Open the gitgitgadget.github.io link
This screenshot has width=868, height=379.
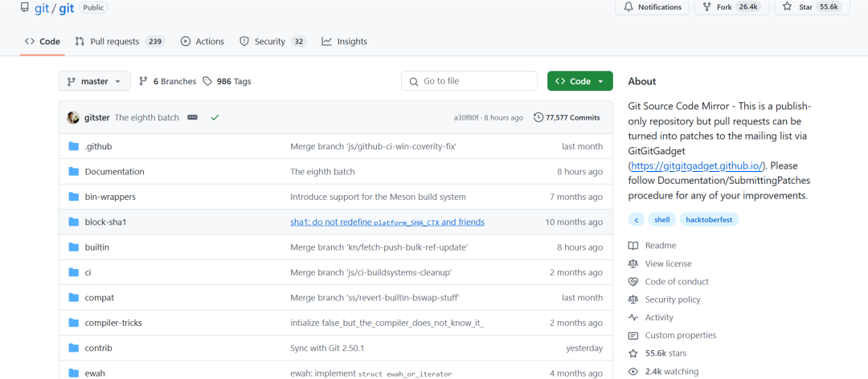coord(697,165)
